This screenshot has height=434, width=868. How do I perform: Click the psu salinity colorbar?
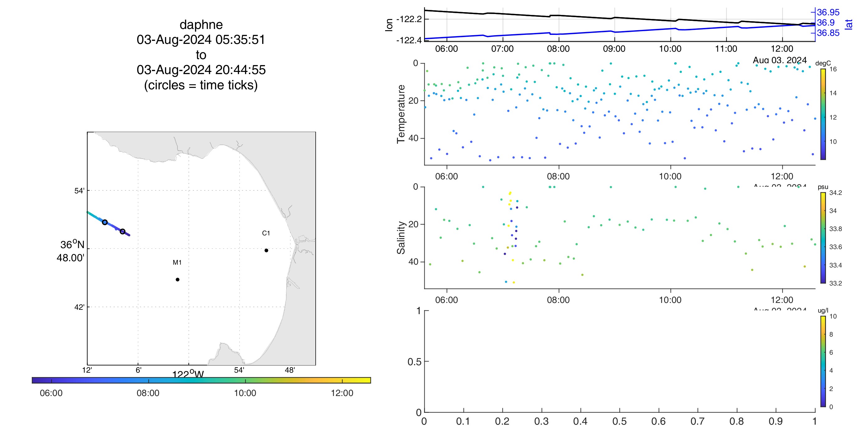pos(823,238)
